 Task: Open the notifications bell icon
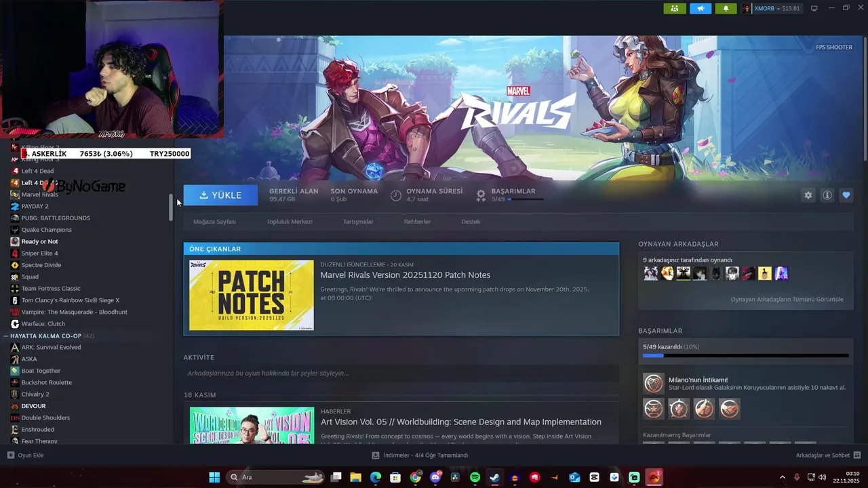[726, 8]
